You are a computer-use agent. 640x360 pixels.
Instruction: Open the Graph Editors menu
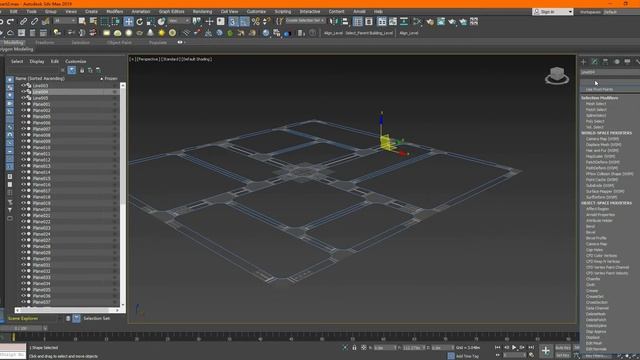point(171,12)
